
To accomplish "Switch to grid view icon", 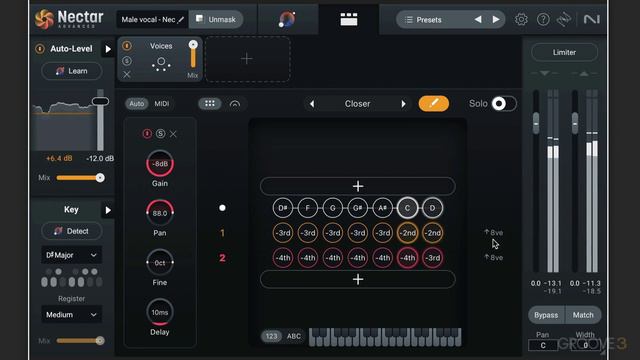I will click(210, 104).
